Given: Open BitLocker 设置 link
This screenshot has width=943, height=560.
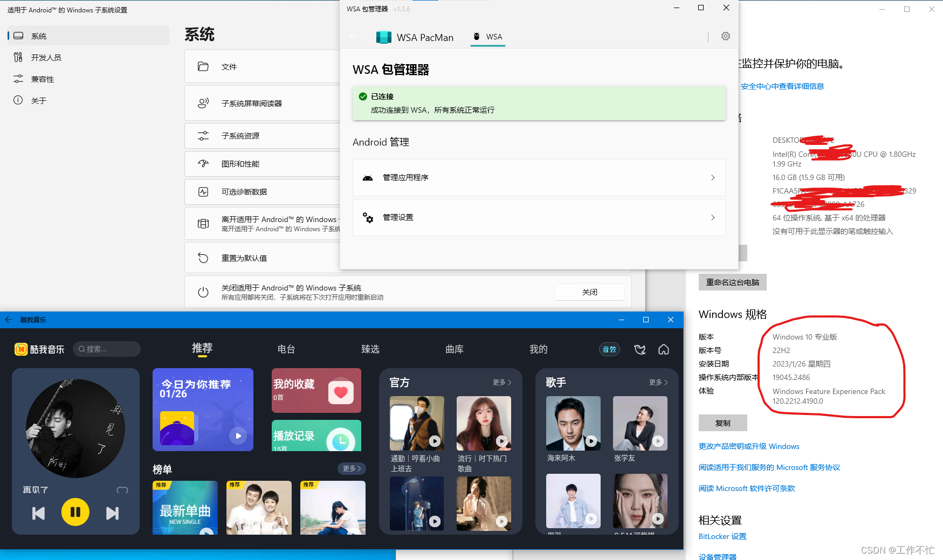Looking at the screenshot, I should pyautogui.click(x=722, y=536).
